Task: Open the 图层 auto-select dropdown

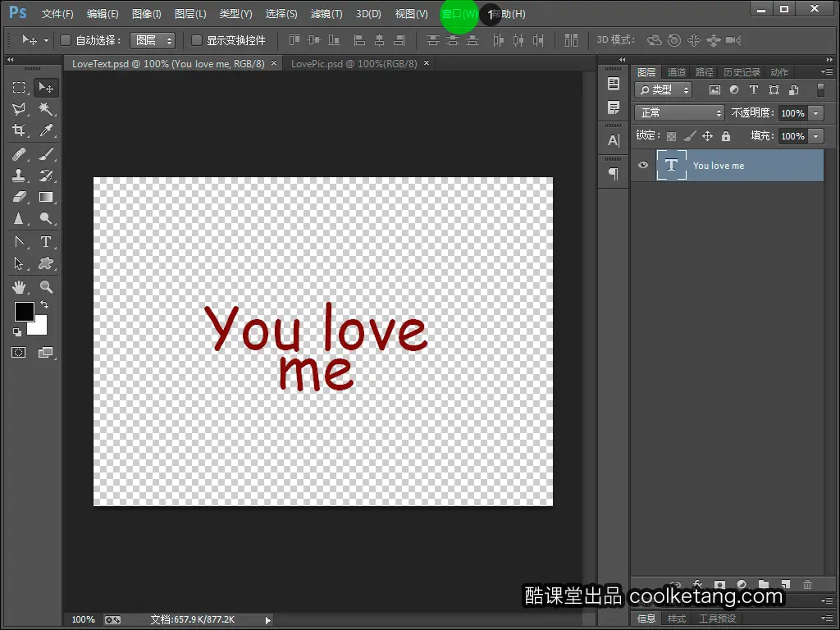Action: point(153,40)
